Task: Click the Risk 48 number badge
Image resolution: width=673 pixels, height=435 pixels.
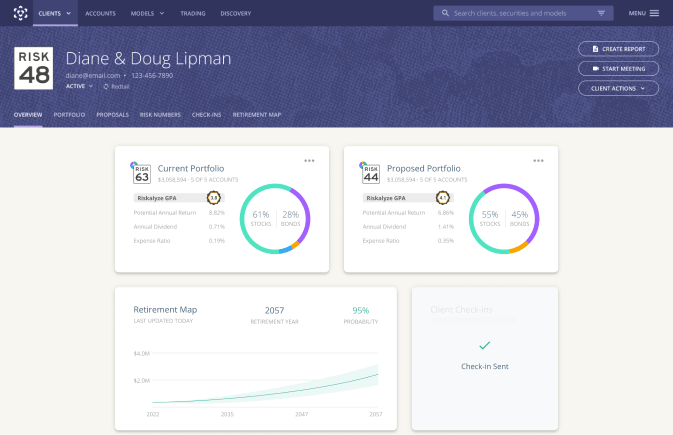Action: coord(35,68)
